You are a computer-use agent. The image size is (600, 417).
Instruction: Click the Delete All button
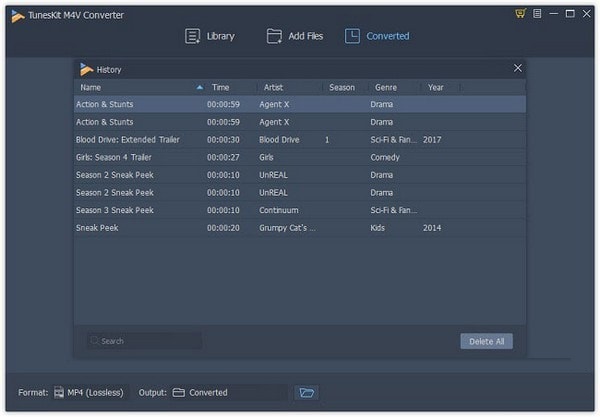click(486, 341)
